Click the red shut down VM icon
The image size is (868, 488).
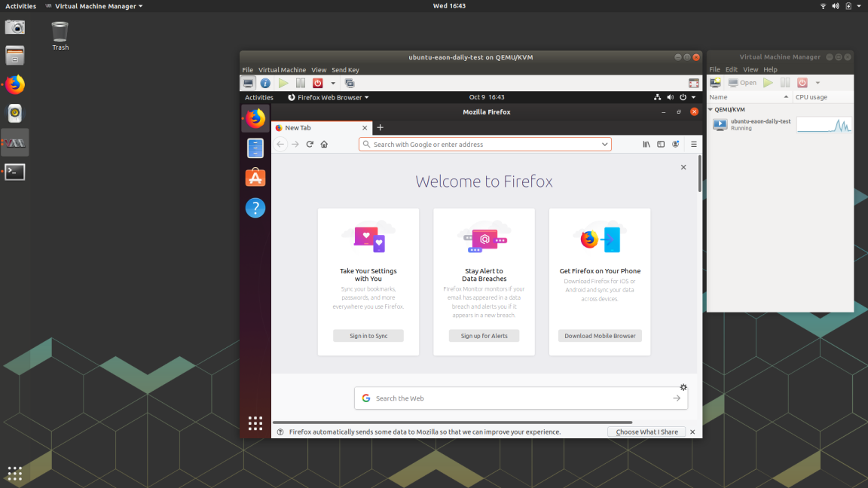318,83
